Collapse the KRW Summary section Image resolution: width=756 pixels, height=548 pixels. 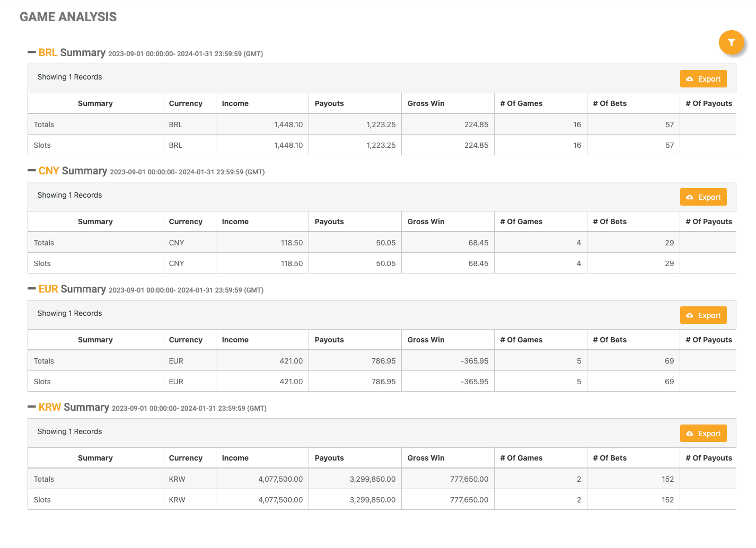tap(32, 407)
